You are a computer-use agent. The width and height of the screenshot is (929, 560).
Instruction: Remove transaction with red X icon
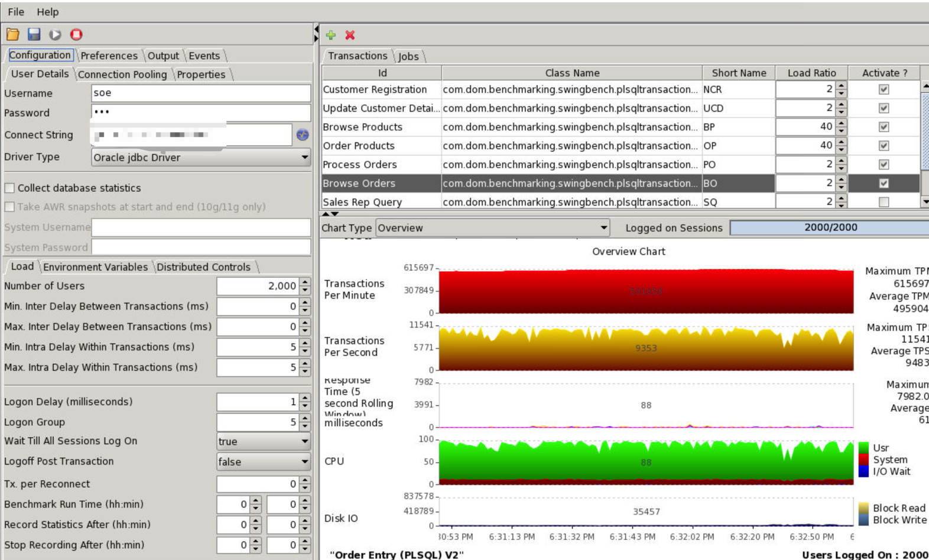tap(350, 35)
